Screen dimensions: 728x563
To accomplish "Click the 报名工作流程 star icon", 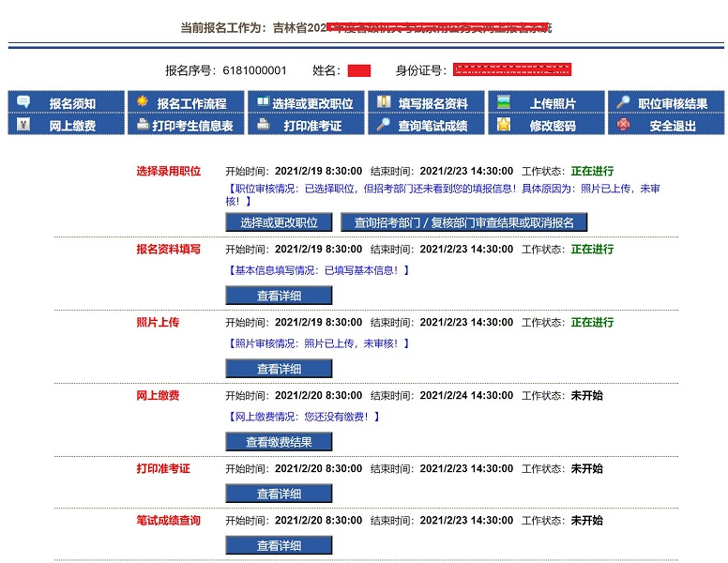I will pyautogui.click(x=143, y=101).
